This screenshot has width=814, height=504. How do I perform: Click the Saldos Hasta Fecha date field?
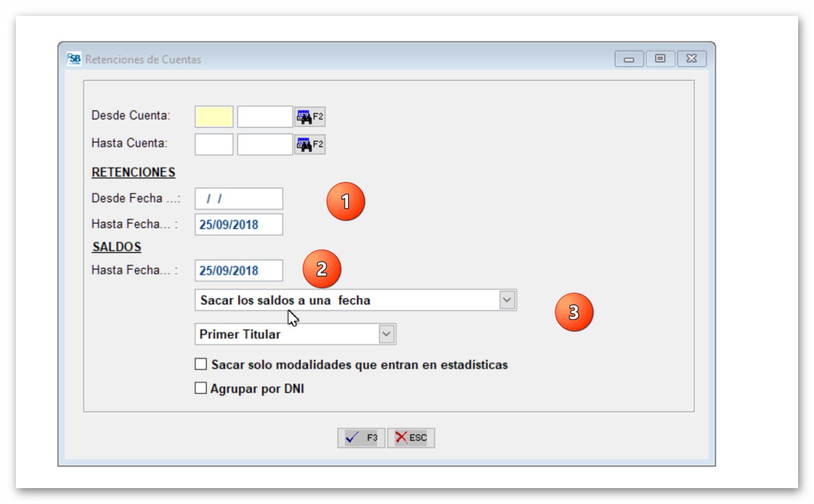point(238,271)
